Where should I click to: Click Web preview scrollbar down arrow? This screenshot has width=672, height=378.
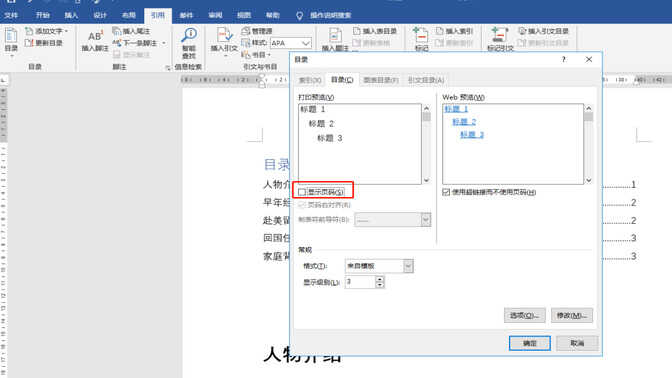589,180
